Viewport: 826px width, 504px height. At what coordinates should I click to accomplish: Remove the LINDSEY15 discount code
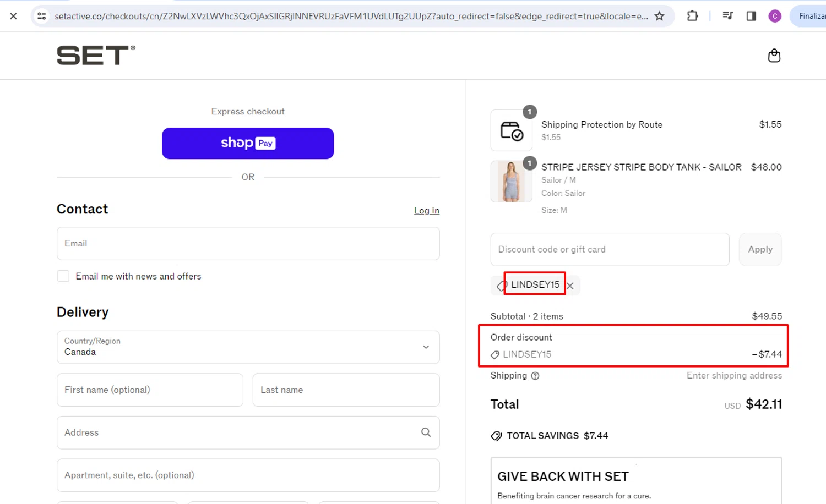click(570, 286)
